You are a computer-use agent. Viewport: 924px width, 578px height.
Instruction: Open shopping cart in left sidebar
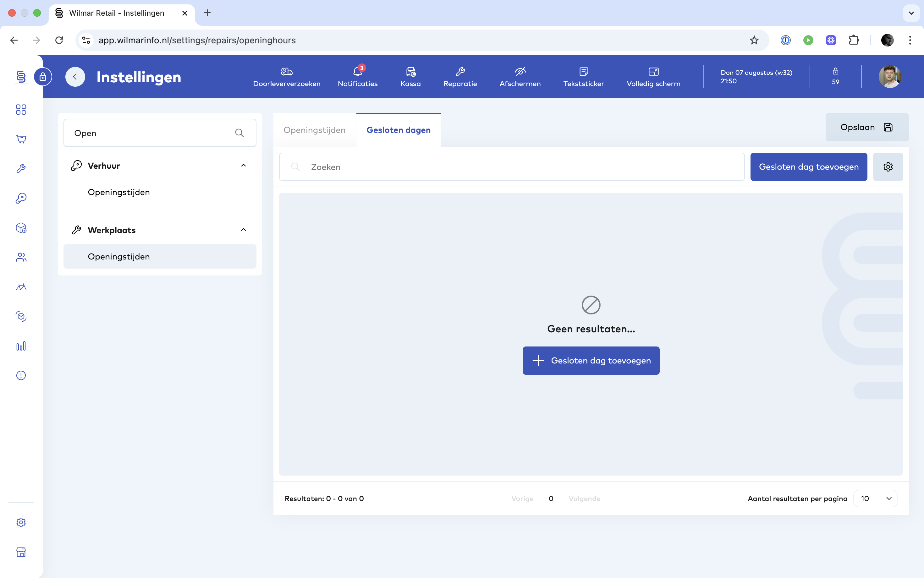[21, 139]
